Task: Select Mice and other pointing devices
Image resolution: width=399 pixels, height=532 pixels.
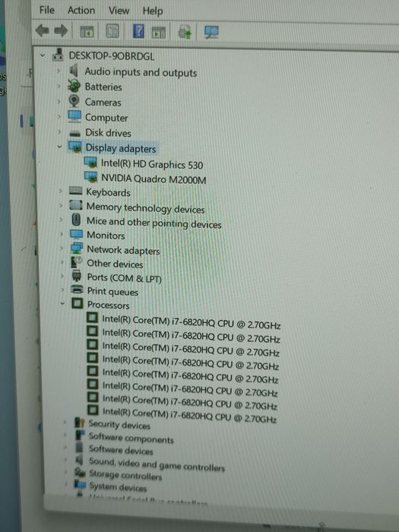Action: [154, 223]
